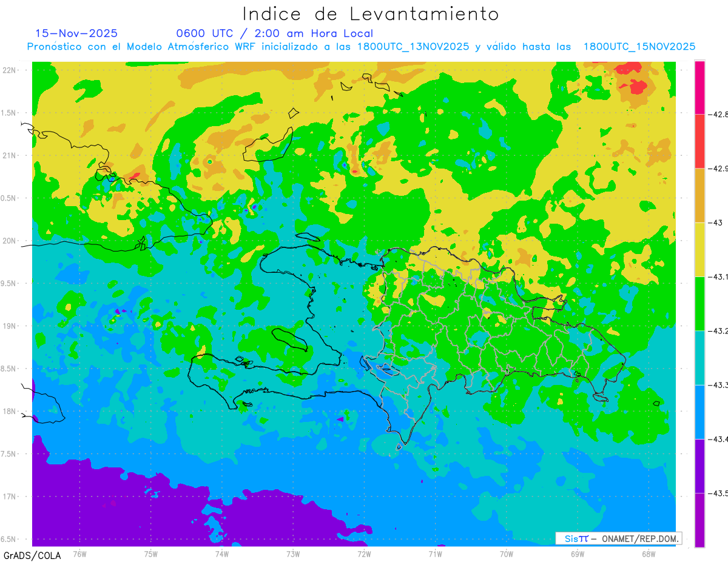The width and height of the screenshot is (728, 562).
Task: Click the "1800UTC_13NOV2025" initialization time
Action: (413, 47)
